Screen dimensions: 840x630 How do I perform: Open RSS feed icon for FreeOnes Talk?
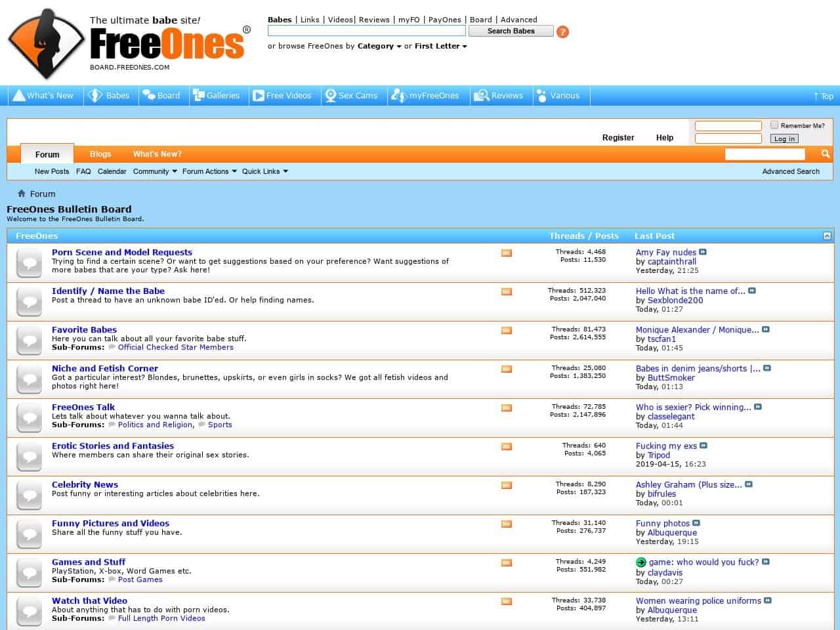pos(507,408)
